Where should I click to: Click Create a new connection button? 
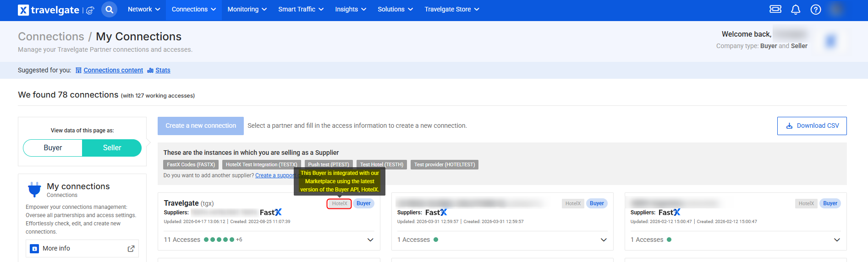(201, 126)
